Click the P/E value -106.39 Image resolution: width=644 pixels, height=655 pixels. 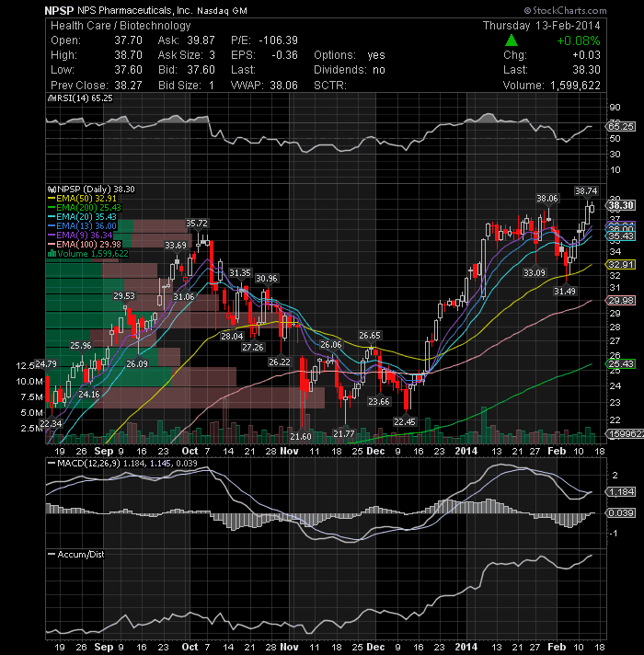tap(278, 40)
